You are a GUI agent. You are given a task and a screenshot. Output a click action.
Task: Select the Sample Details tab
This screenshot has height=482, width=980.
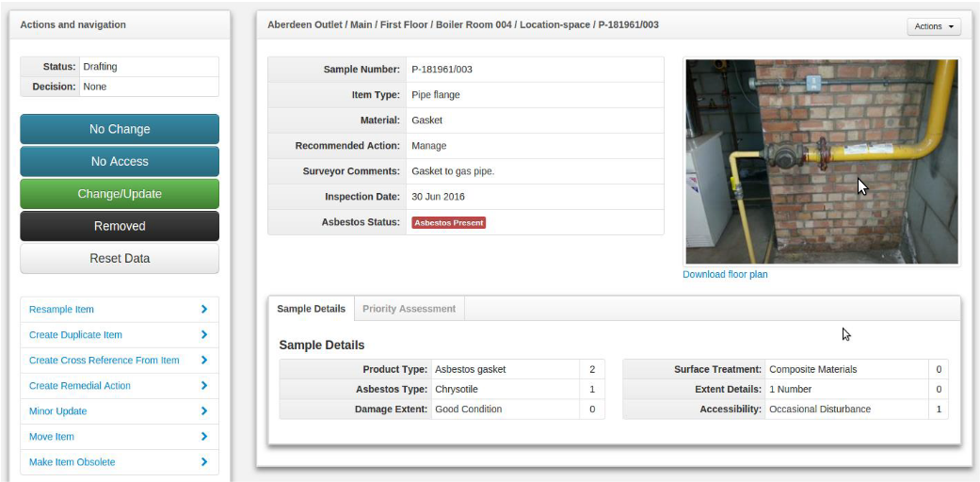311,309
